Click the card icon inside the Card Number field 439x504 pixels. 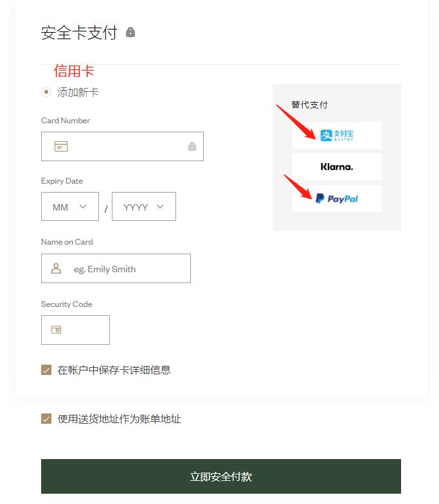61,146
